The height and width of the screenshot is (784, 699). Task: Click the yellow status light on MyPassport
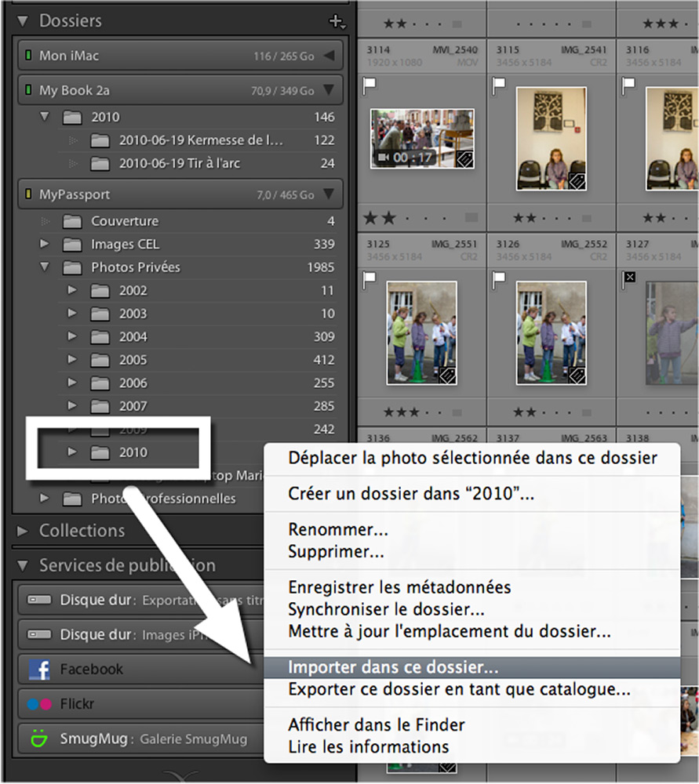(28, 194)
